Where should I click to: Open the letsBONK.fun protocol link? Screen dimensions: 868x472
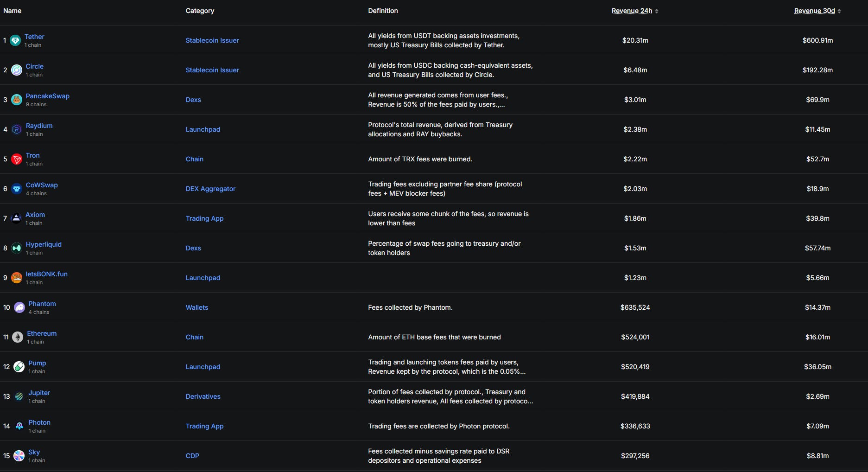tap(47, 274)
